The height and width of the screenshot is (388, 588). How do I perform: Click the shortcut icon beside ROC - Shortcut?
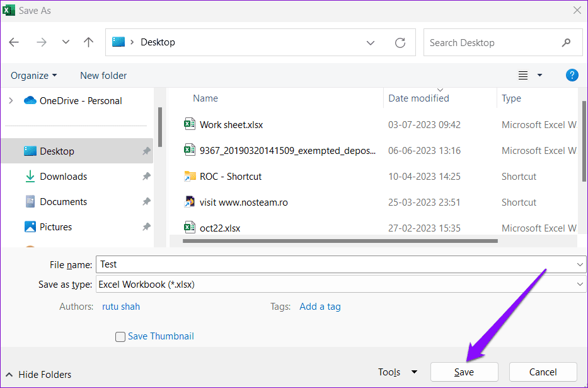point(190,176)
